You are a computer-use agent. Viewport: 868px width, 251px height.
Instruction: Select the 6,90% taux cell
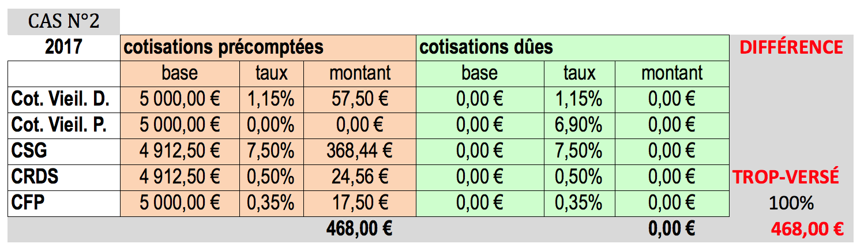(x=579, y=126)
